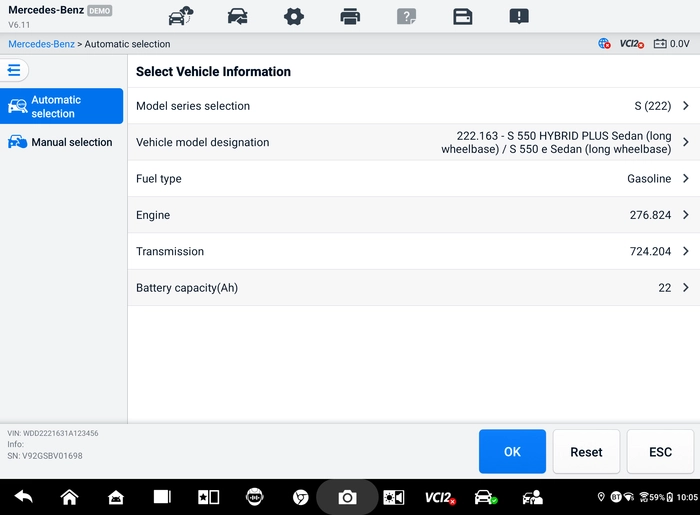This screenshot has height=515, width=700.
Task: Open recent apps square icon
Action: click(162, 497)
